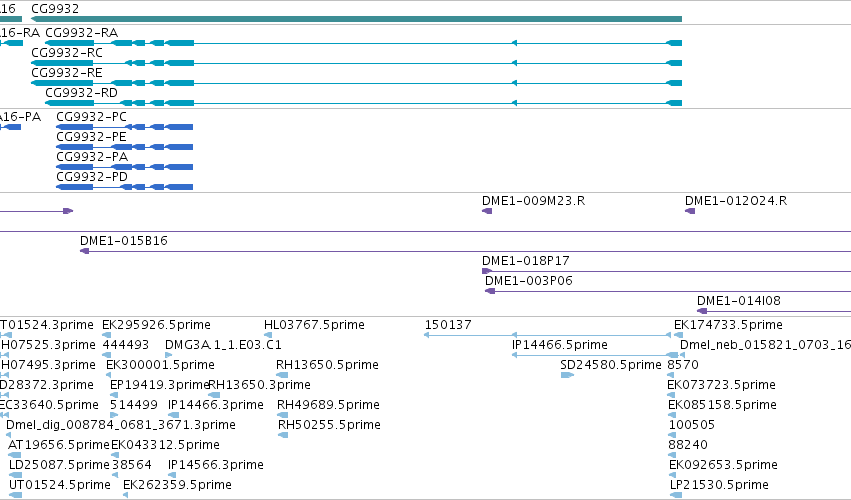Click the SD24580.5prime EST arrow
The width and height of the screenshot is (851, 500).
[567, 375]
